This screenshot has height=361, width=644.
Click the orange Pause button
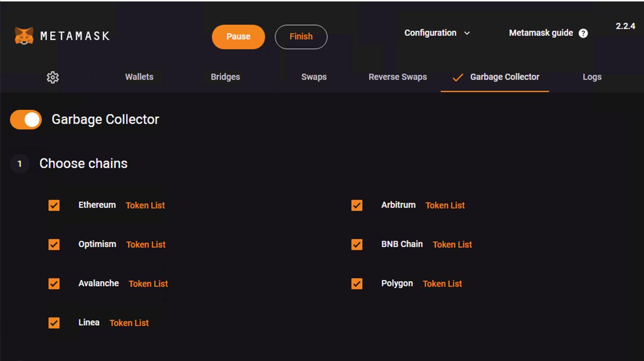(238, 37)
